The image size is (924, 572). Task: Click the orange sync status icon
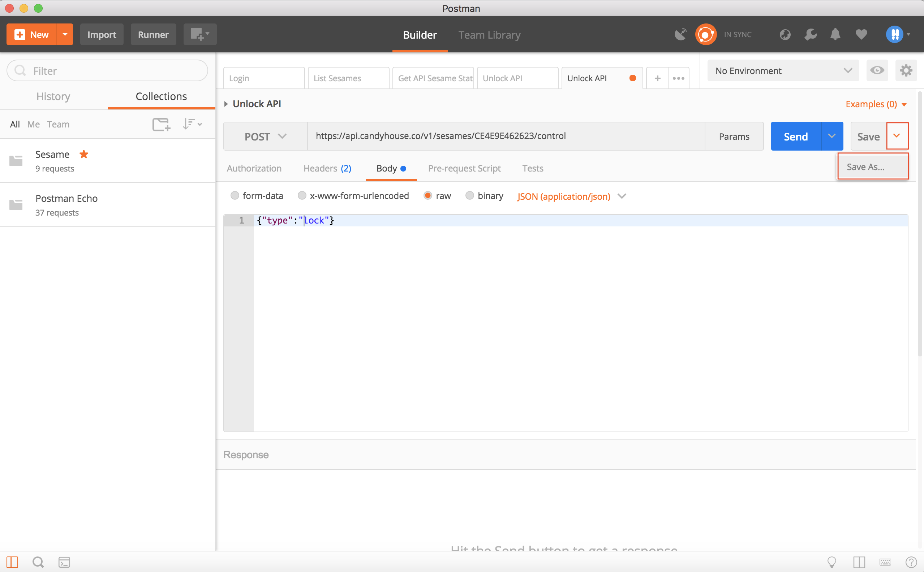pyautogui.click(x=706, y=34)
